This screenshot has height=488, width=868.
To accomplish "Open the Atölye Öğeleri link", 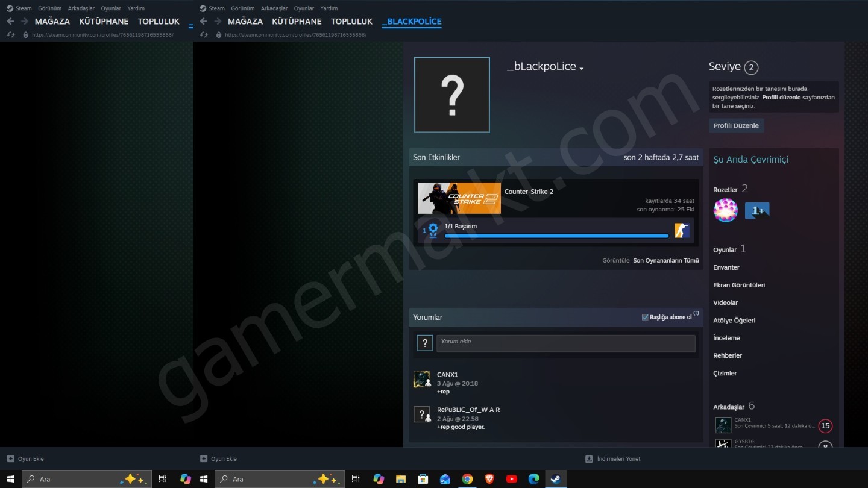I will click(734, 321).
